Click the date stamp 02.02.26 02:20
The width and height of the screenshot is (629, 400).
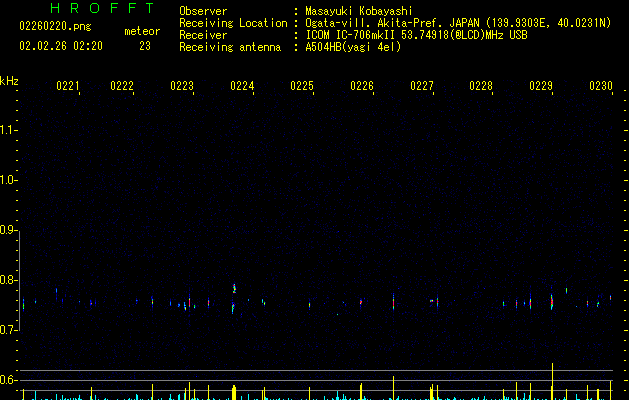click(61, 46)
